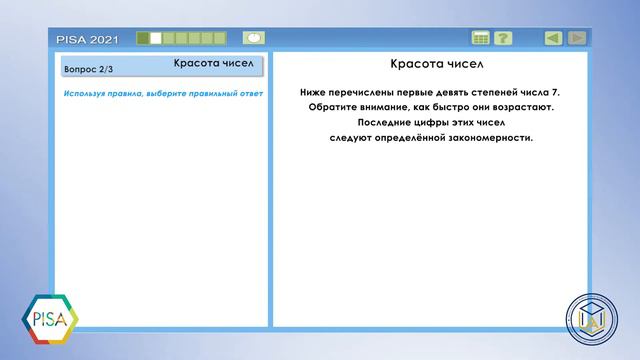
Task: Click the line 'следуют определённой закономерности.'
Action: click(x=431, y=138)
